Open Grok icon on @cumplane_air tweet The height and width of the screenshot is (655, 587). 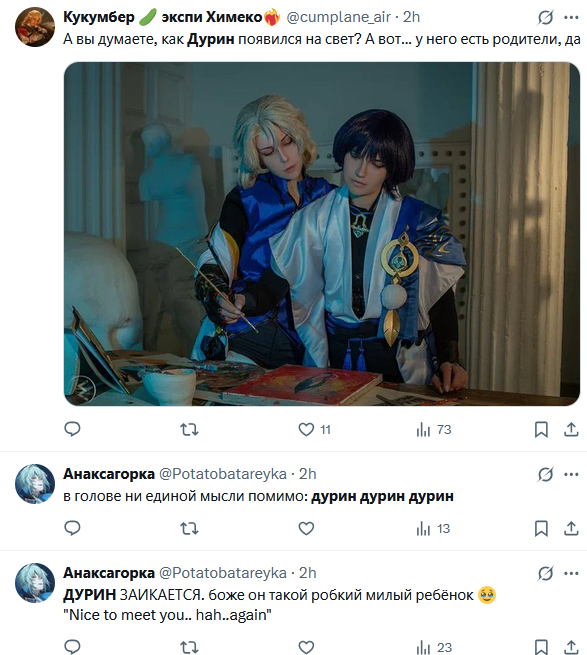click(x=546, y=17)
